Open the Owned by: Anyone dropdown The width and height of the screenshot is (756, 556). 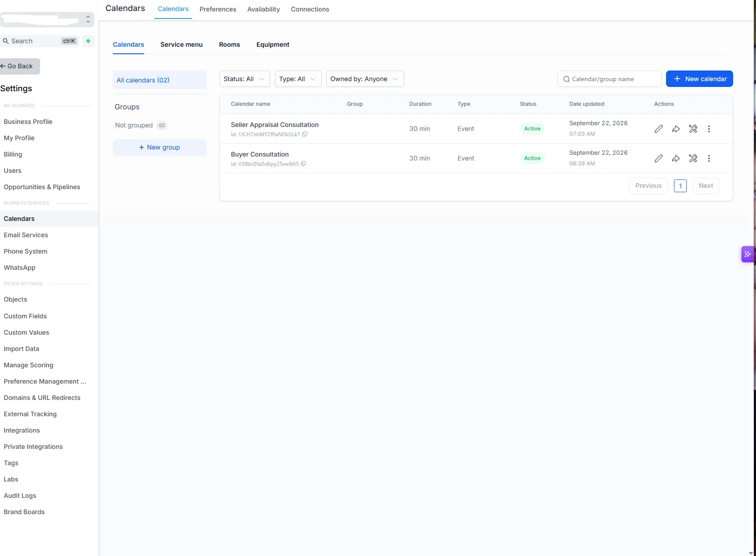tap(365, 79)
